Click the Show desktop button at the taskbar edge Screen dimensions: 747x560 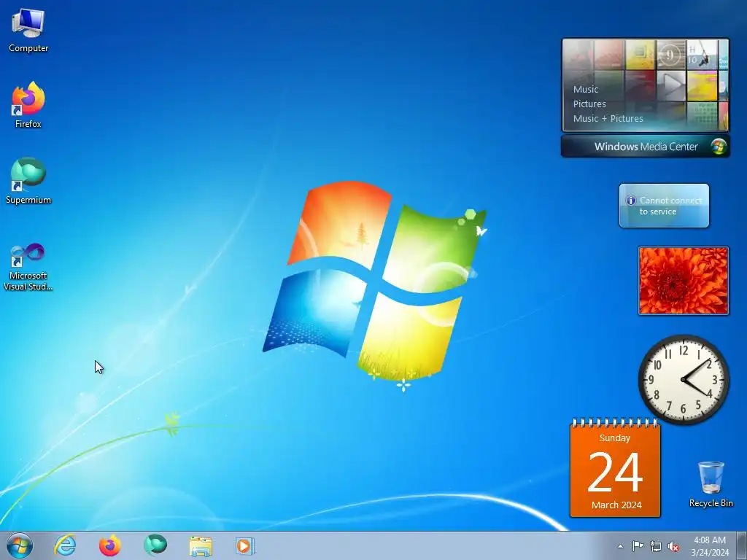pos(742,545)
